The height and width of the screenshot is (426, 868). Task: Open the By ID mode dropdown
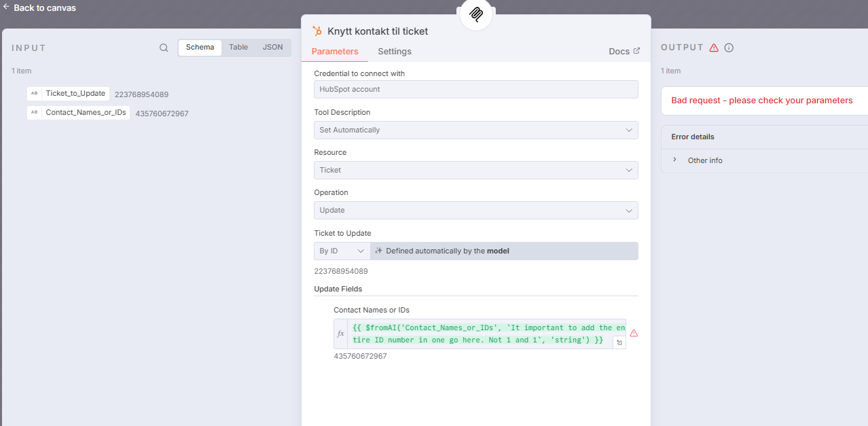click(342, 251)
